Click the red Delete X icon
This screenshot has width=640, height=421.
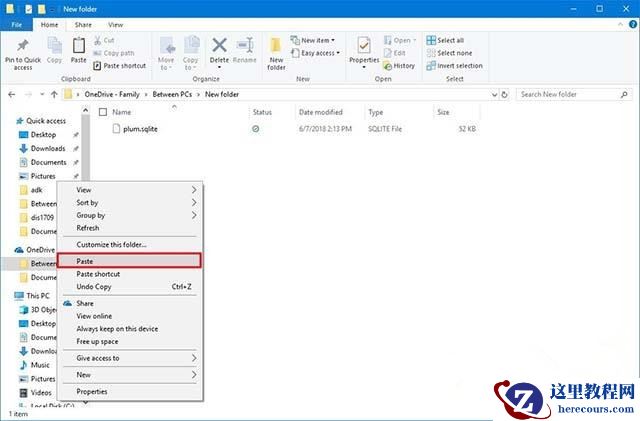click(219, 45)
